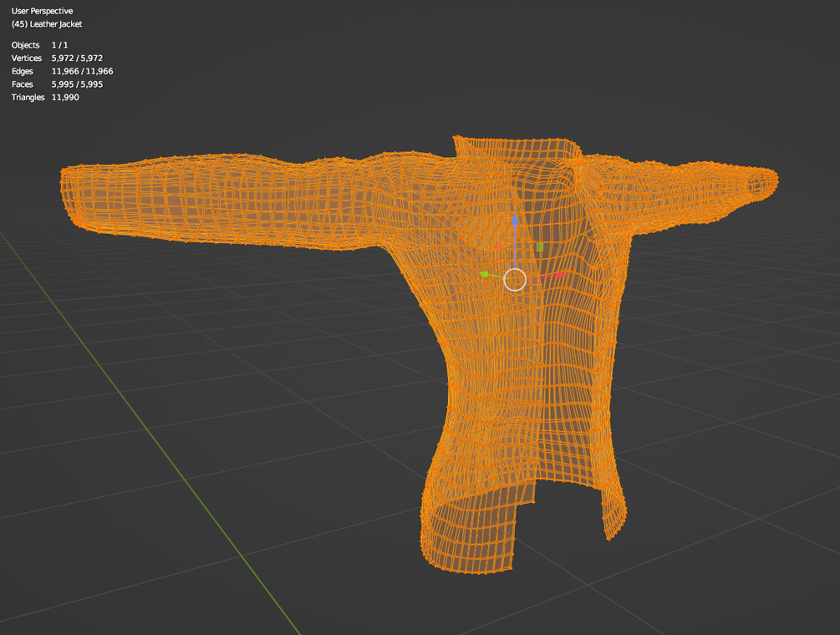Click the Faces '5,995 / 5,995' statistic

click(x=77, y=84)
